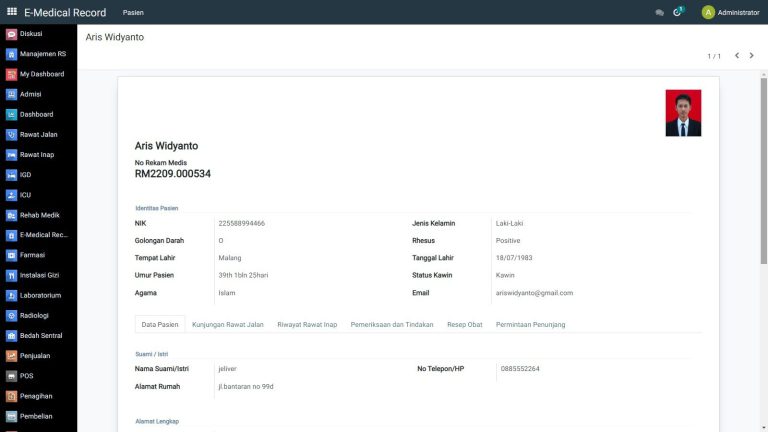
Task: Click phone number 0885552264
Action: click(x=520, y=369)
